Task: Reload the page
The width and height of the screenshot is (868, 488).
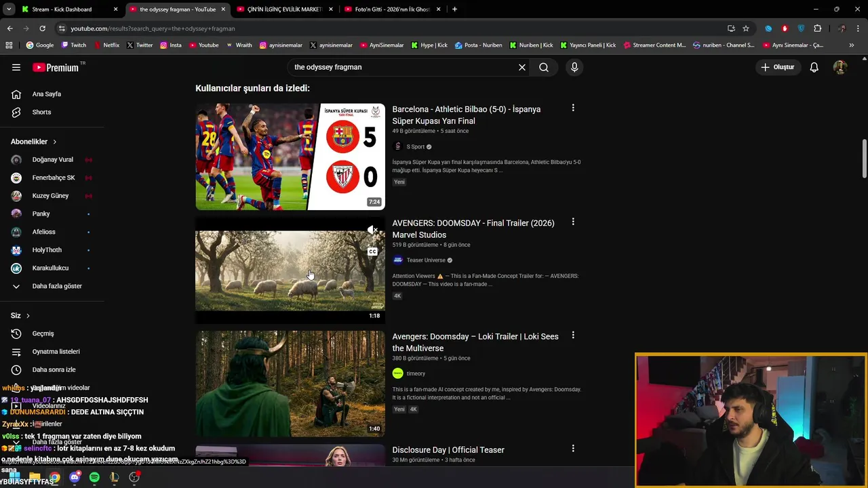Action: 42,28
